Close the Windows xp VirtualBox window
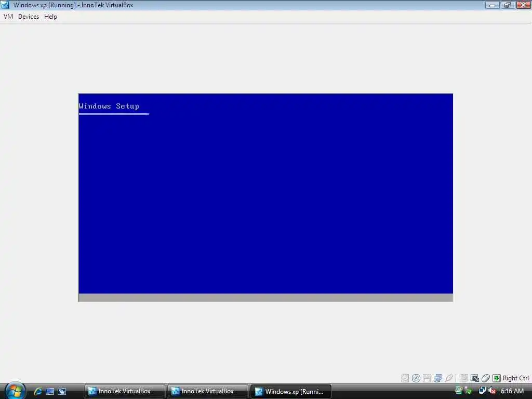Screen dimensions: 532x399 [524, 5]
